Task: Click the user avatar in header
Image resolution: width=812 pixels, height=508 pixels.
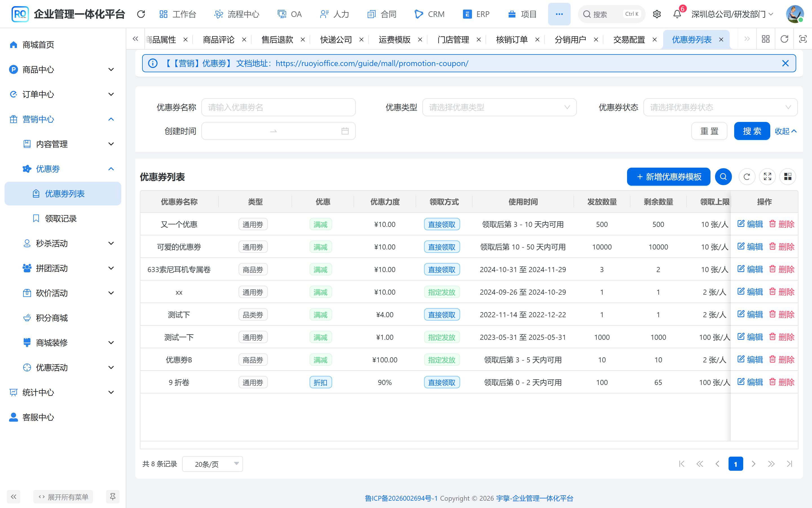Action: pos(795,14)
